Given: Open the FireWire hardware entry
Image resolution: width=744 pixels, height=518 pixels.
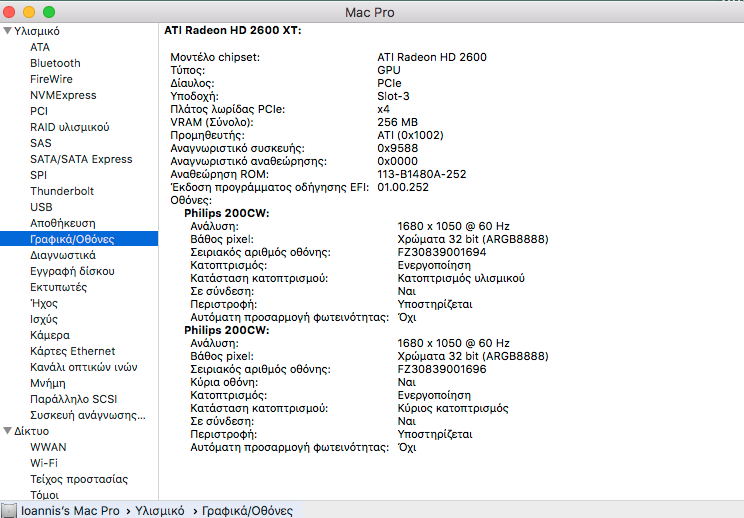Looking at the screenshot, I should point(51,79).
